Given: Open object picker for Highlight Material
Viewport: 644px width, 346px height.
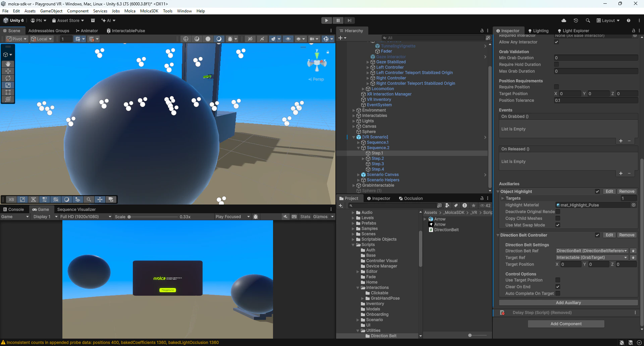Looking at the screenshot, I should pyautogui.click(x=634, y=205).
